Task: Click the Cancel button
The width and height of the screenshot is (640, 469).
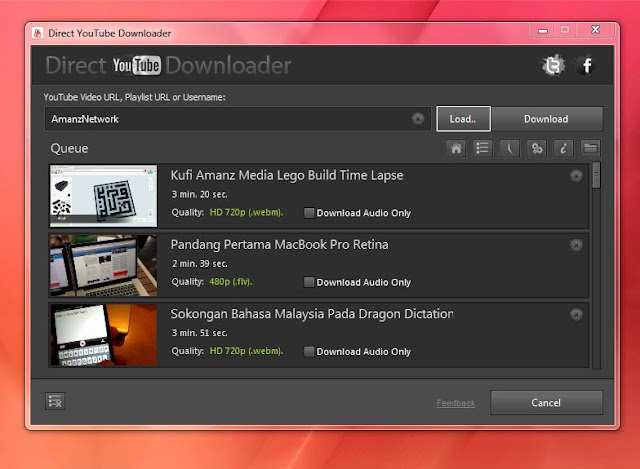Action: pos(547,402)
